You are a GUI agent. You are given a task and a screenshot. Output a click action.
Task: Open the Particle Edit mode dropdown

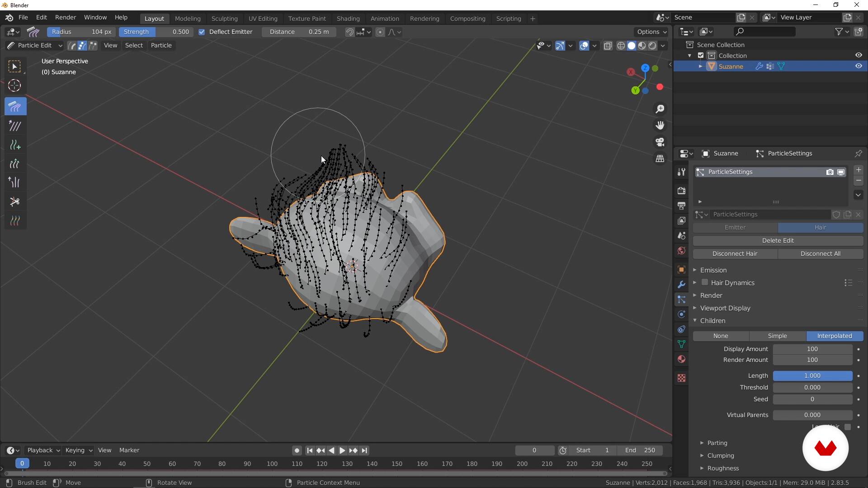[x=34, y=45]
